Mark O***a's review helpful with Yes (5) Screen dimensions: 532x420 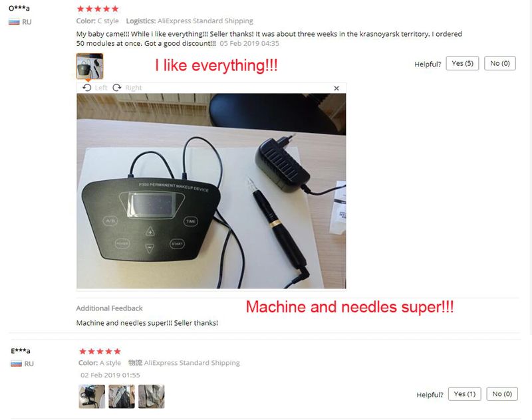(x=462, y=63)
